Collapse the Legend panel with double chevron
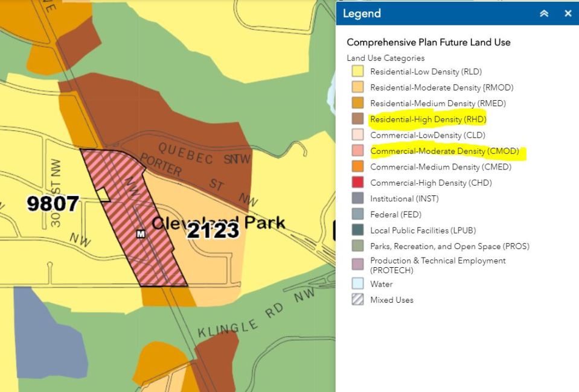The height and width of the screenshot is (392, 579). point(544,13)
